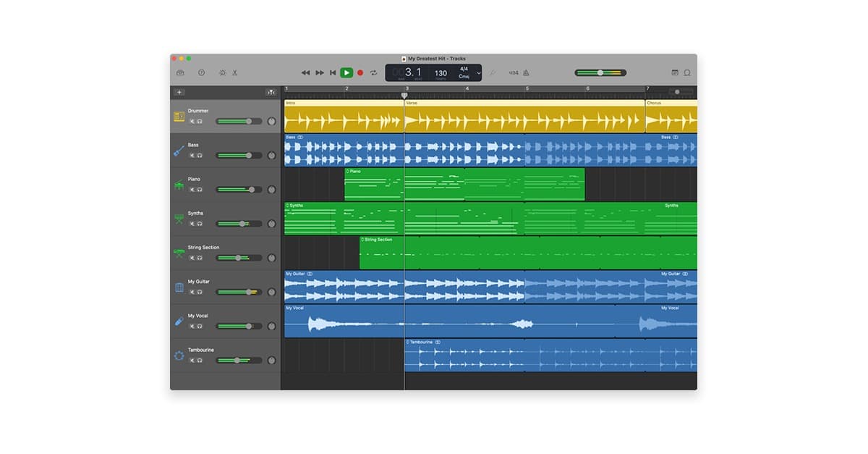Screen dimensions: 868x454
Task: Open the track header filter menu
Action: (x=271, y=92)
